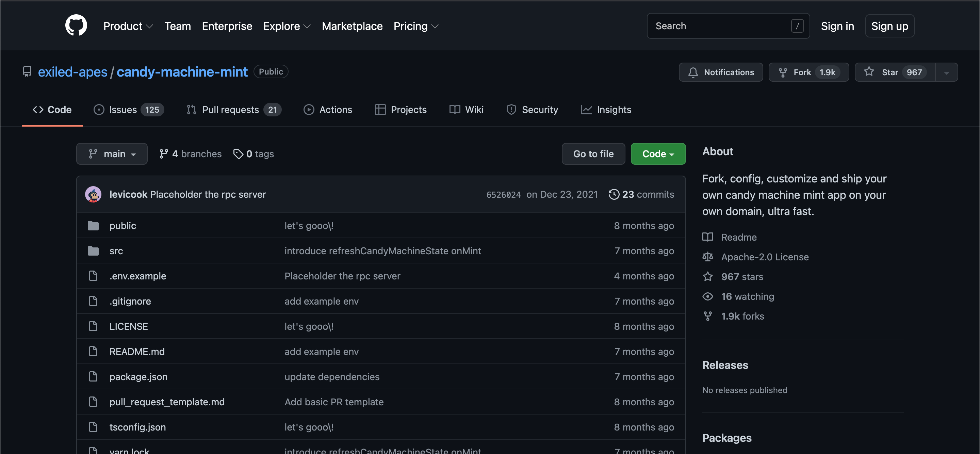
Task: Open the Wiki tab
Action: (466, 110)
